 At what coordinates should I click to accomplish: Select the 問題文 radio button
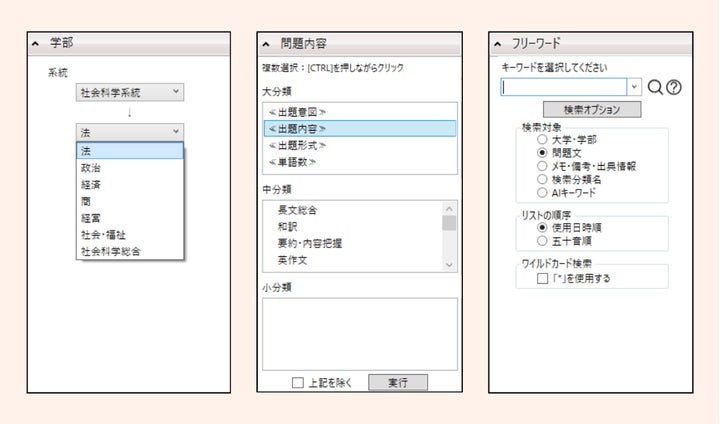542,153
